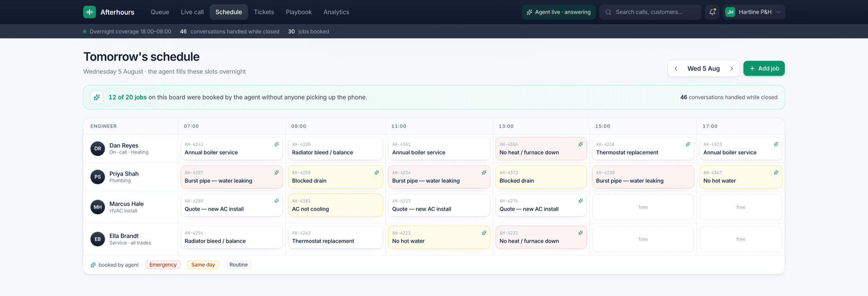The height and width of the screenshot is (296, 868).
Task: Click the sparkle icon in the agent banner
Action: [x=97, y=97]
